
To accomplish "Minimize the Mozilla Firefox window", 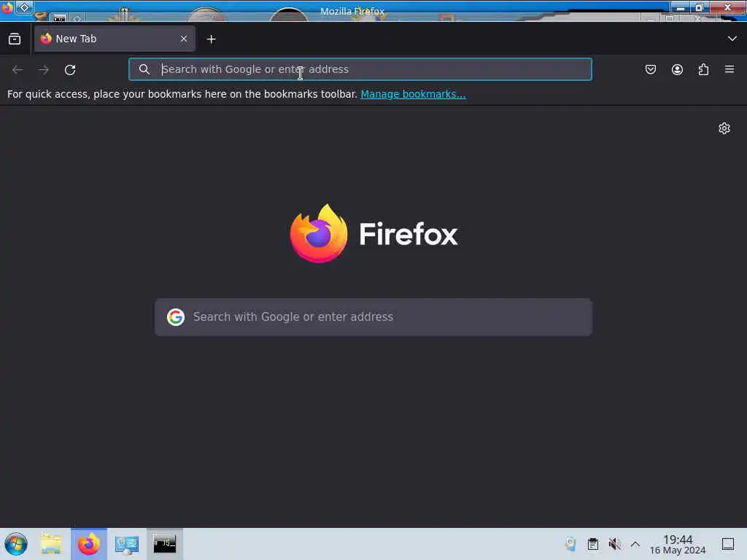I will (681, 7).
